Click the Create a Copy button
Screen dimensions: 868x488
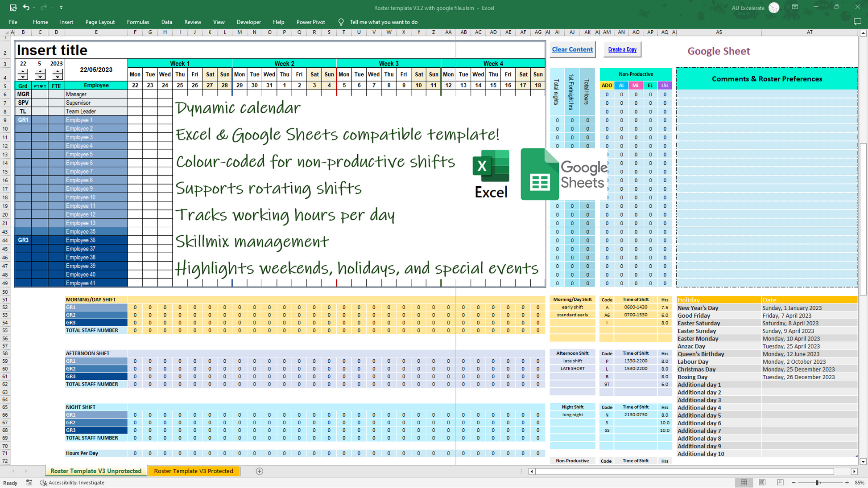(622, 49)
